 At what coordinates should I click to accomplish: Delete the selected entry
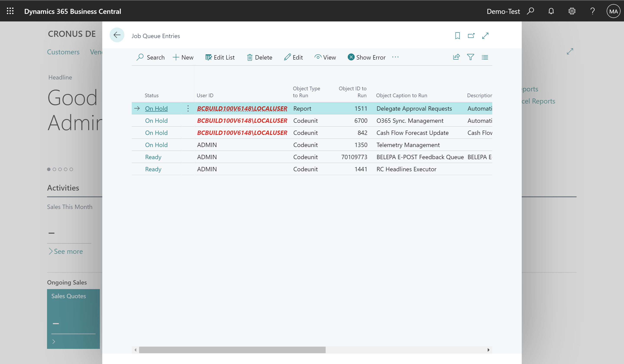[260, 57]
